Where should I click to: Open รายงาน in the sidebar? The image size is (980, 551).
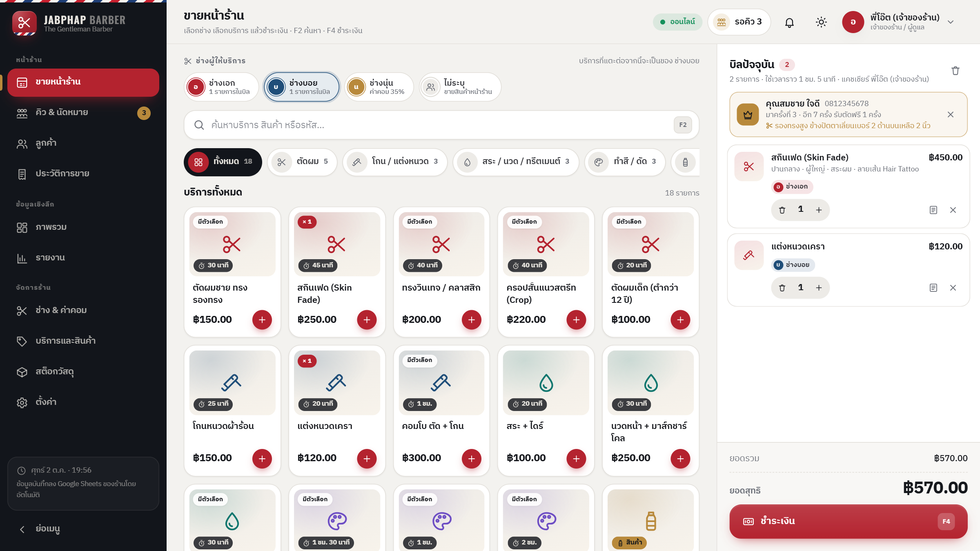click(x=83, y=258)
